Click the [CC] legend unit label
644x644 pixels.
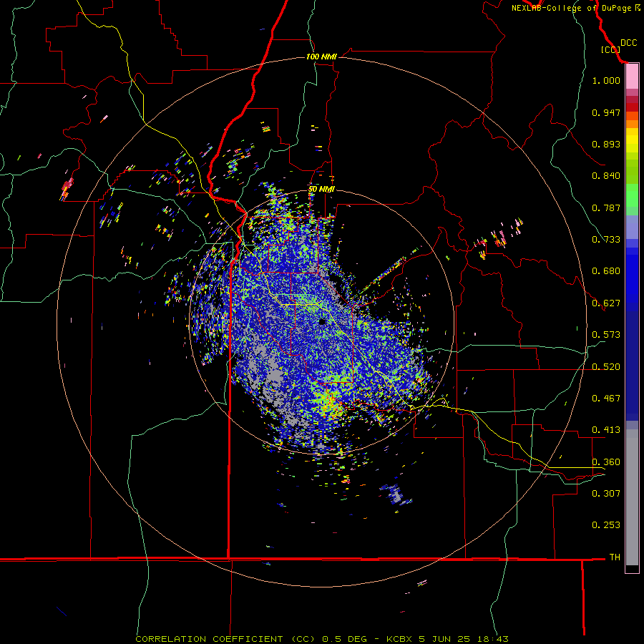pos(610,49)
